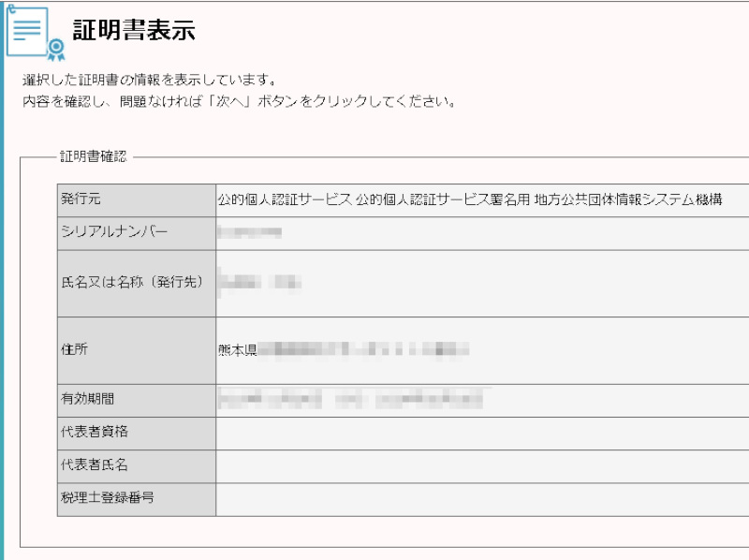
Task: Select the 代表者氏名 row label
Action: click(x=93, y=465)
